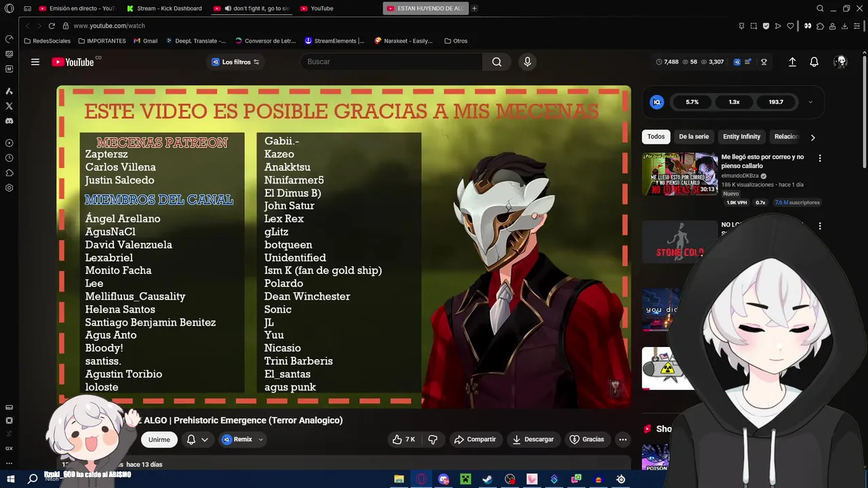This screenshot has width=868, height=488.
Task: Open the upload arrow icon in YouTube header
Action: [x=792, y=62]
